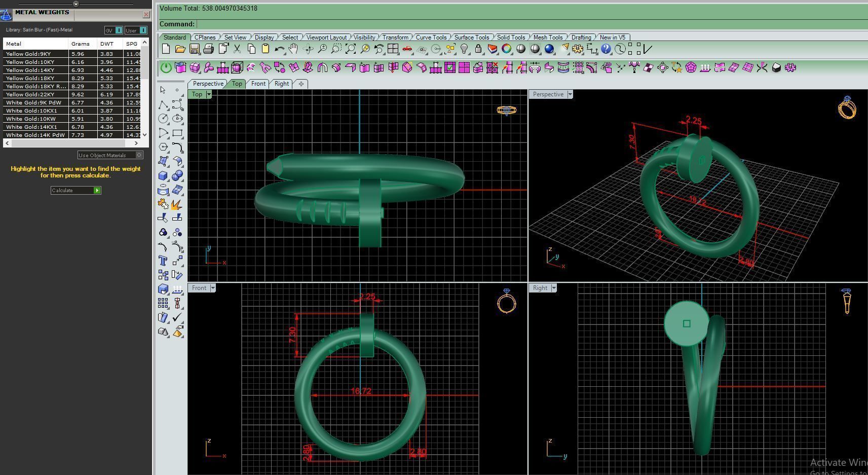Choose the arrow Select pointer tool
The image size is (868, 475).
163,90
